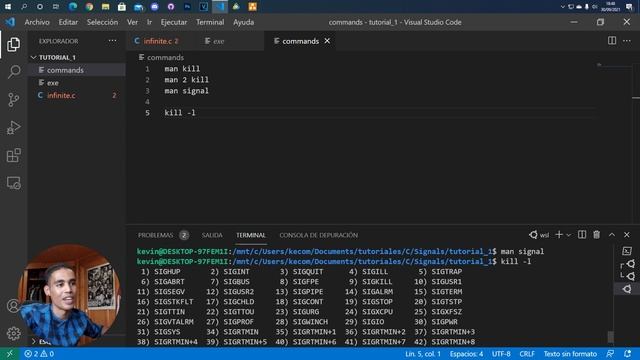This screenshot has width=640, height=360.
Task: Open File Explorer from taskbar
Action: 105,7
